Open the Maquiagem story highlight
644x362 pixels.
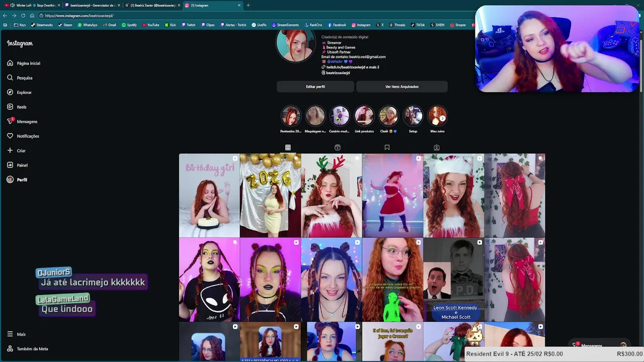click(x=315, y=119)
